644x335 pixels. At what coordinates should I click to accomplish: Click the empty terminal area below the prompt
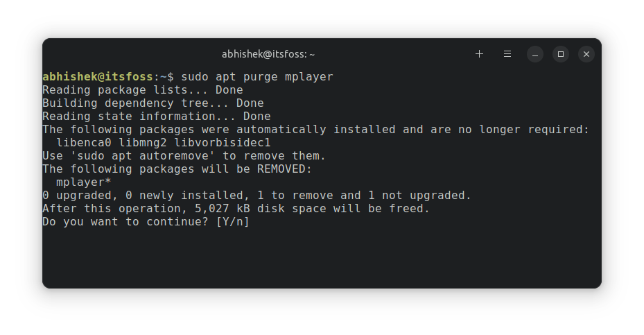click(x=322, y=257)
